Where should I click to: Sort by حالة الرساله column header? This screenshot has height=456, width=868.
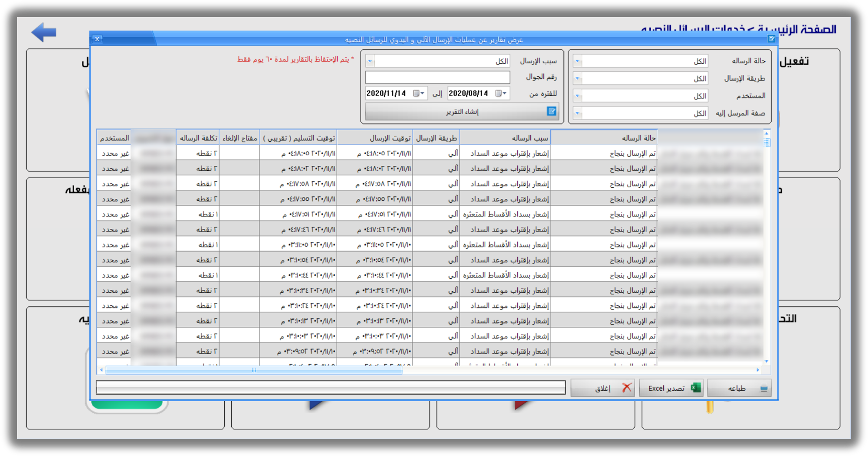coord(604,138)
